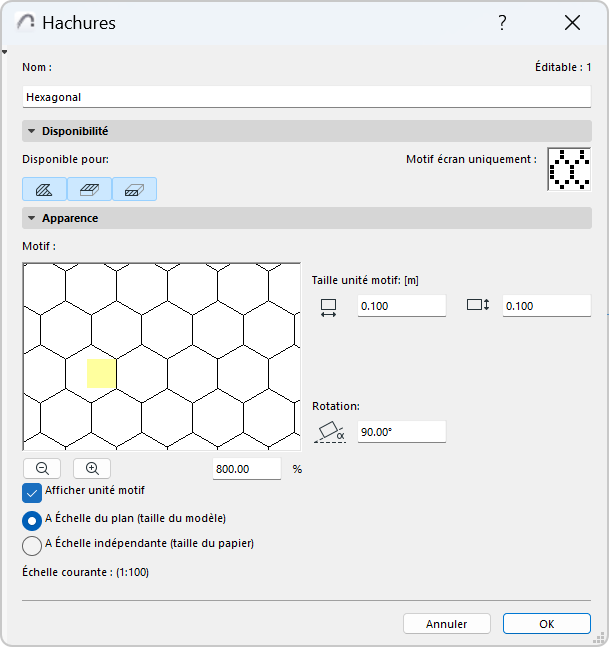Click the rotation 90.00° input field

pyautogui.click(x=401, y=432)
